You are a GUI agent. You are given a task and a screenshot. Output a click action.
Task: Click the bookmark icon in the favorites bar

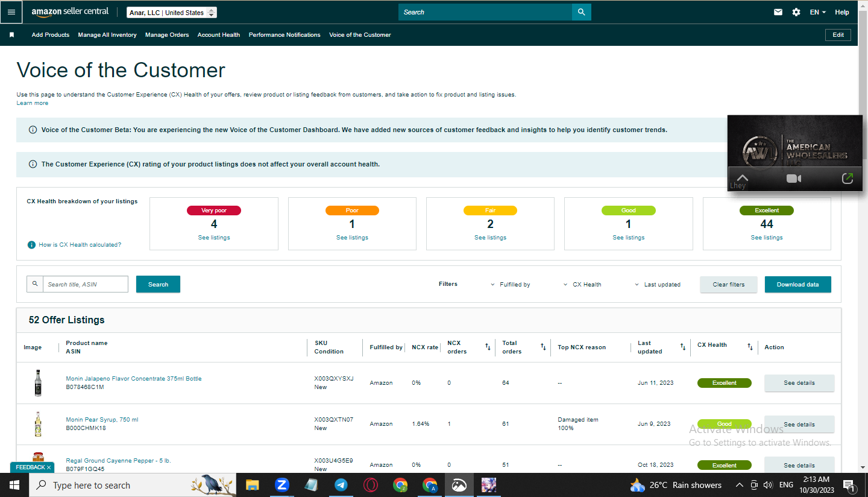(x=11, y=35)
